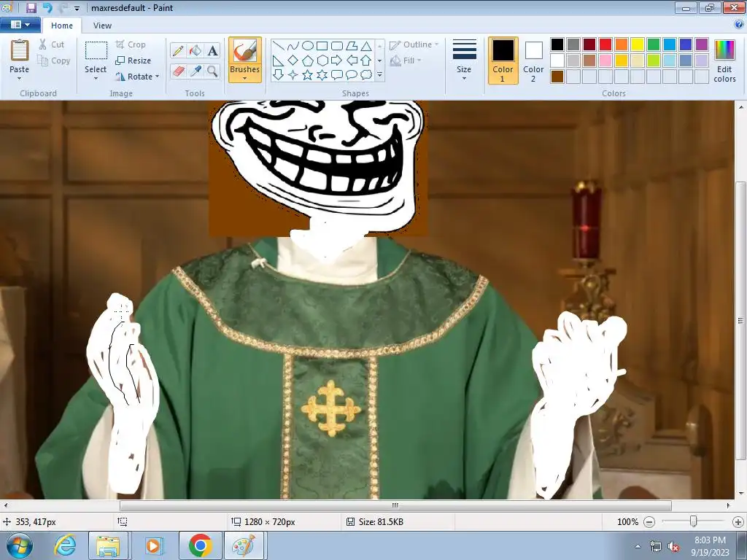Expand the shapes gallery more arrow
The image size is (747, 560).
click(379, 75)
